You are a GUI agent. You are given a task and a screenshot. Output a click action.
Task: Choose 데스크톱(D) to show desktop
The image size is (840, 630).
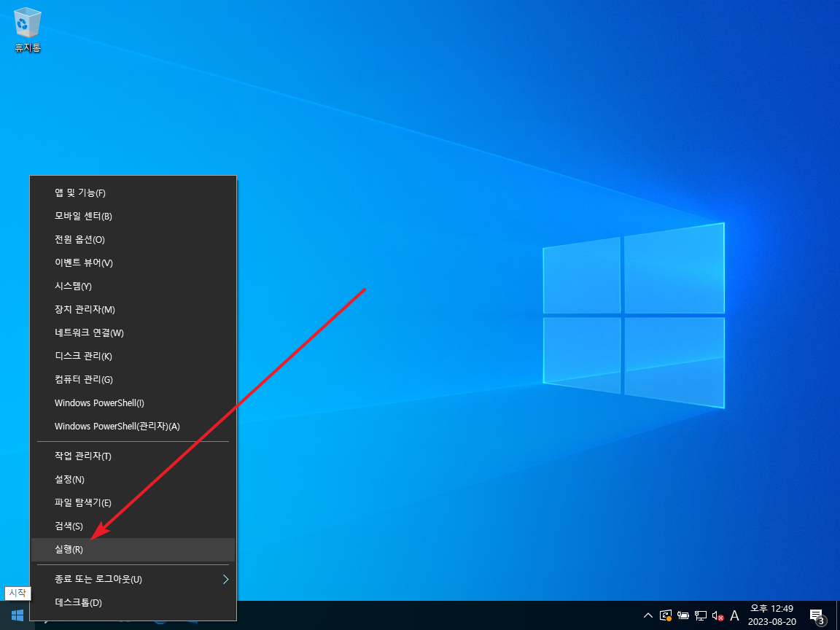pyautogui.click(x=133, y=603)
